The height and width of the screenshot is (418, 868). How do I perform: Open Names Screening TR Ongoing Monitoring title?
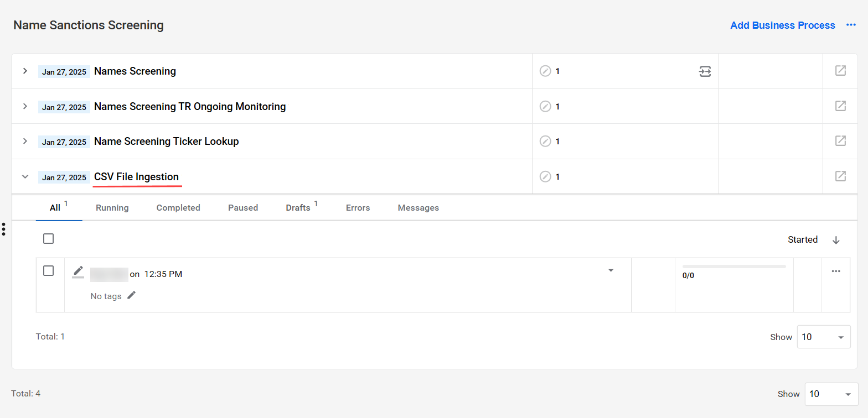190,107
